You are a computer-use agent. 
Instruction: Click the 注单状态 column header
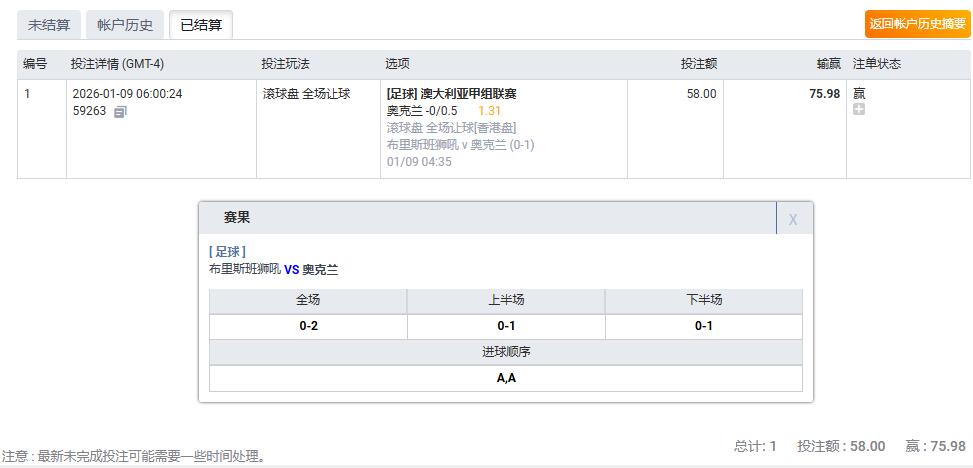pos(876,64)
